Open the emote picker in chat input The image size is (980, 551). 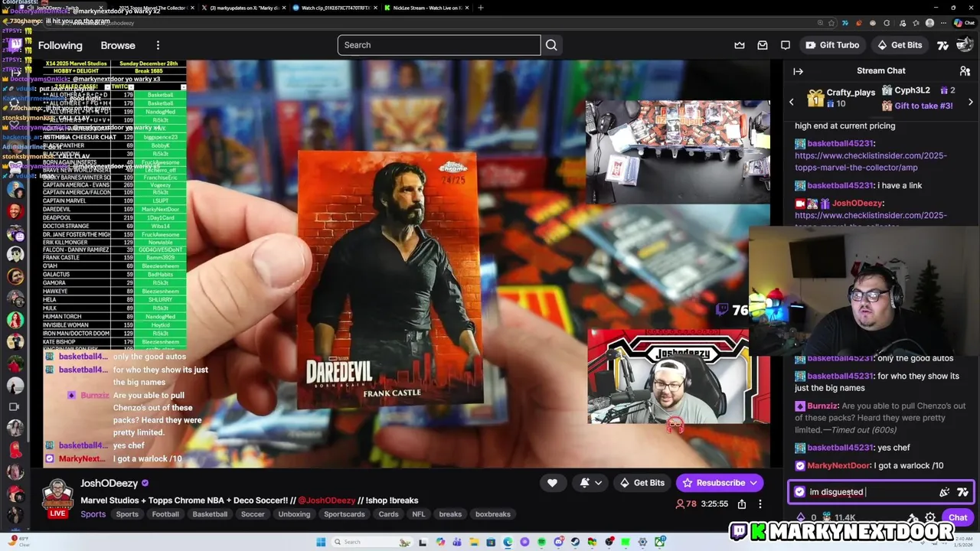(944, 492)
